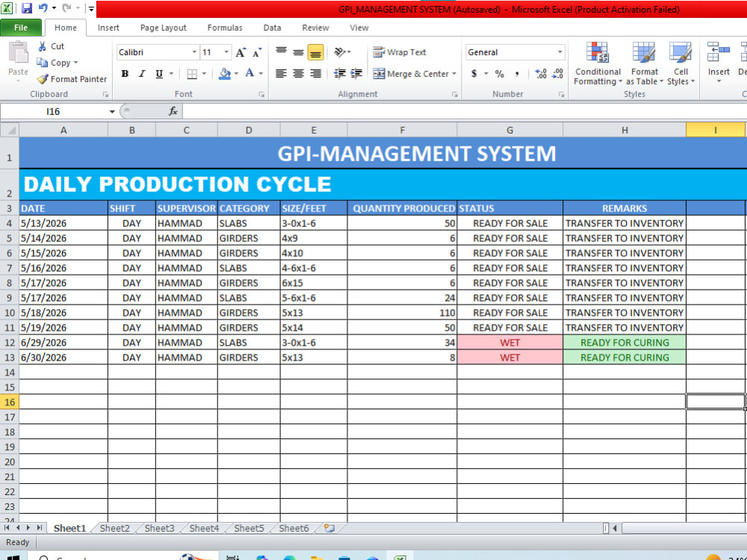Center text horizontally in the cell
747x560 pixels.
coord(298,73)
